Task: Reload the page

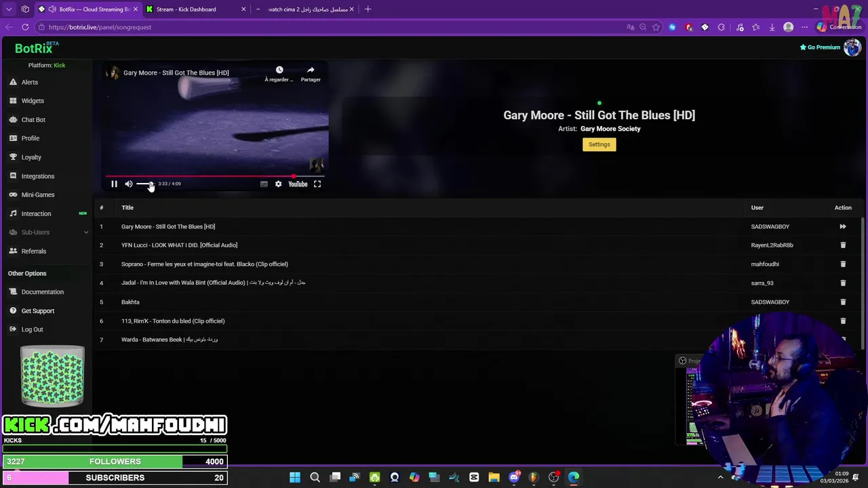Action: [x=25, y=27]
